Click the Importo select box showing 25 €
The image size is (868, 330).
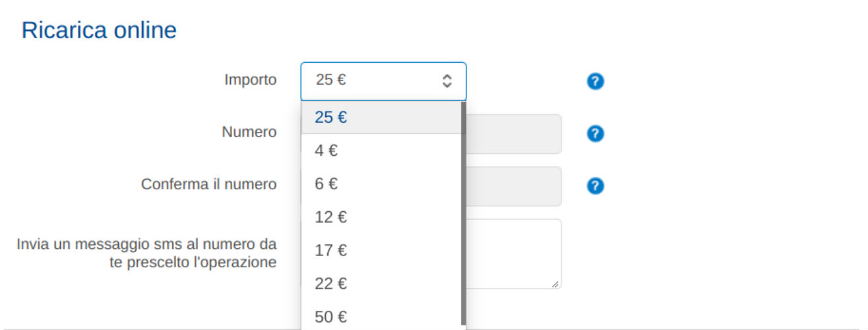tap(383, 81)
